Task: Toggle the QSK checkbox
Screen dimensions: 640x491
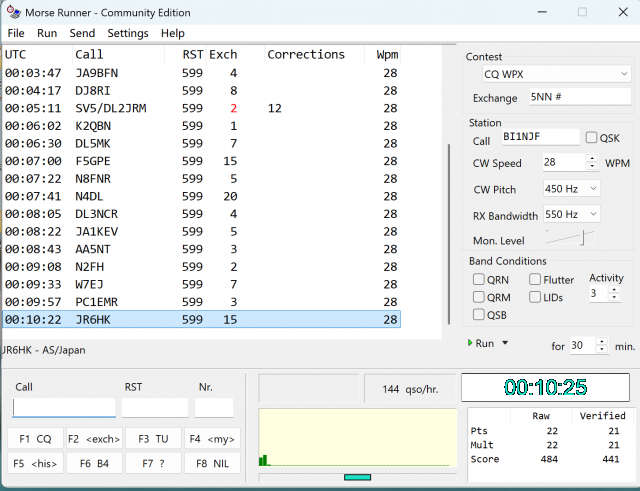Action: 591,138
